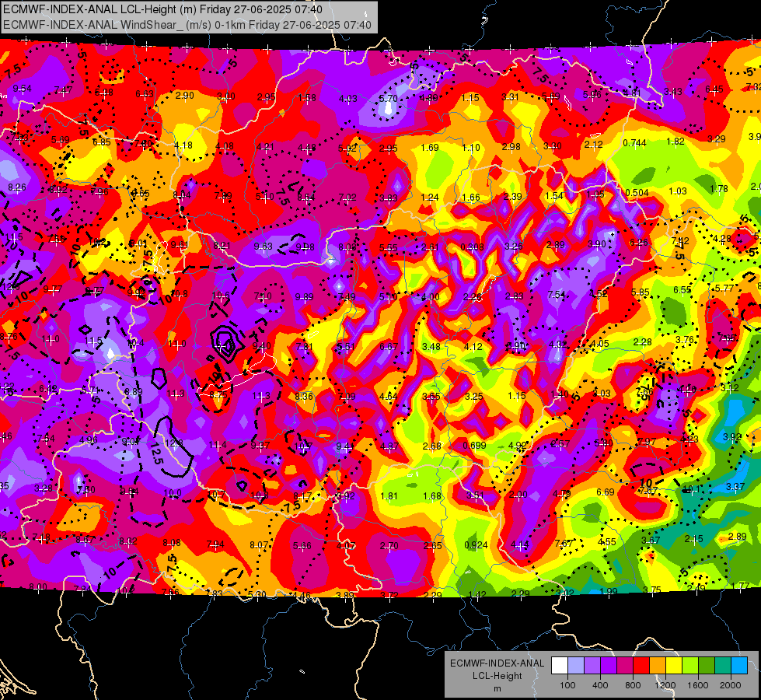Click the map value 9.54

click(23, 89)
